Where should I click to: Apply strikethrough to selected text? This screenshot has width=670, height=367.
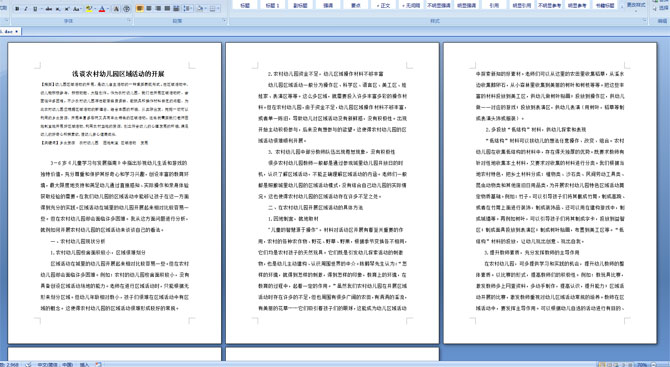pos(49,9)
